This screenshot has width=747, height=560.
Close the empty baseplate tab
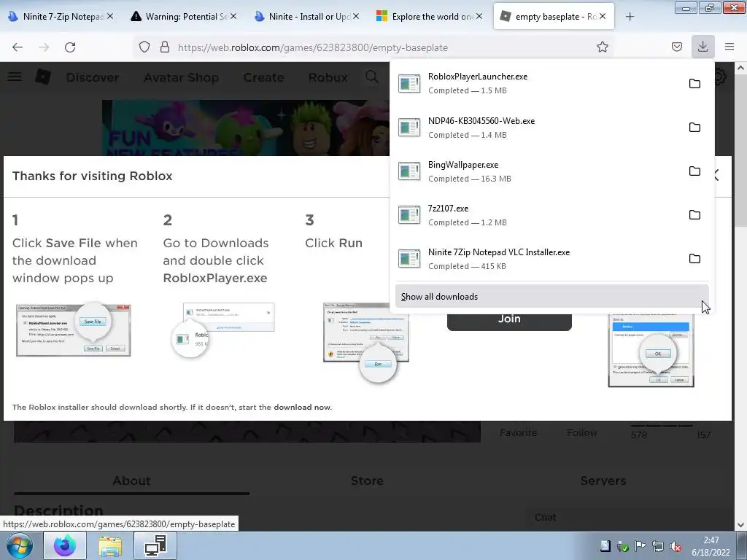[x=603, y=17]
